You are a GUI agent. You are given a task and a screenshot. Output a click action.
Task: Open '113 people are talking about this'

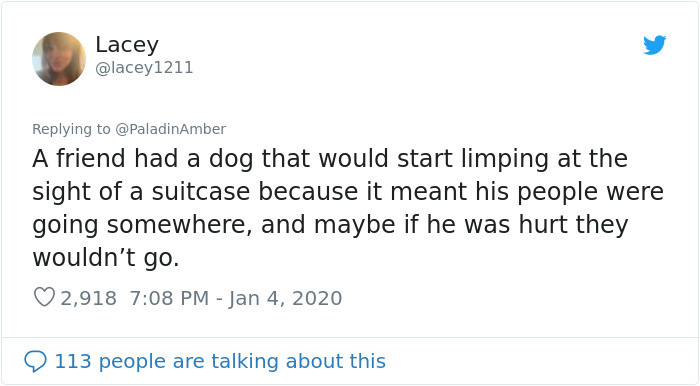(220, 361)
